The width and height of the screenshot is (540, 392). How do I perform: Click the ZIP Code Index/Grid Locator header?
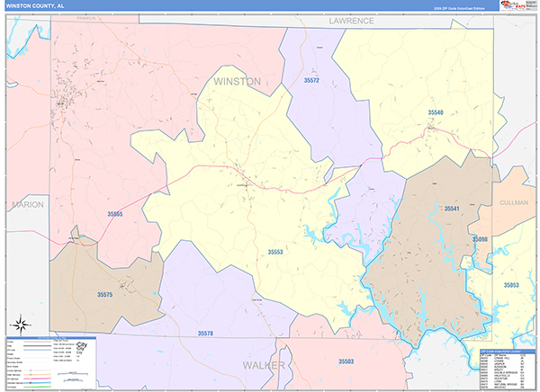[x=508, y=352]
